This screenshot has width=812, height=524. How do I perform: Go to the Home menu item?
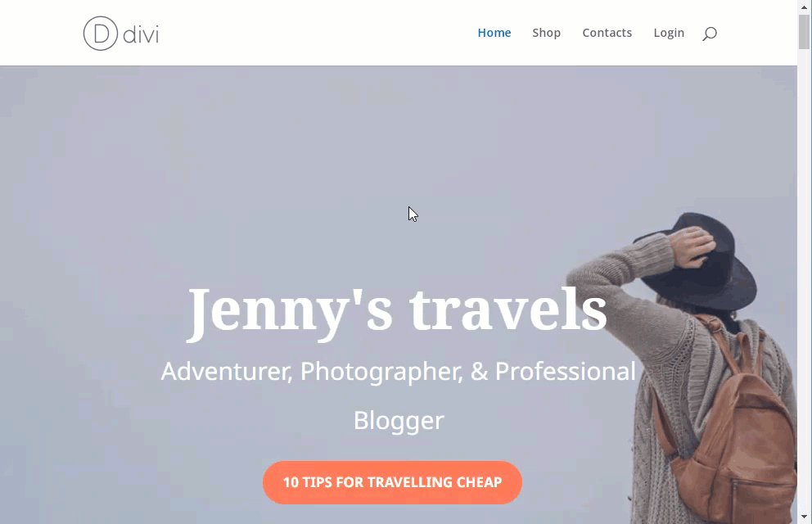pos(494,33)
